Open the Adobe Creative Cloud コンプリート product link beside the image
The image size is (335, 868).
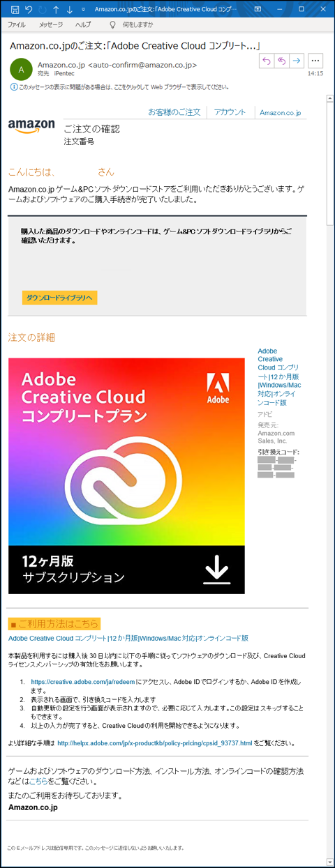pyautogui.click(x=279, y=376)
